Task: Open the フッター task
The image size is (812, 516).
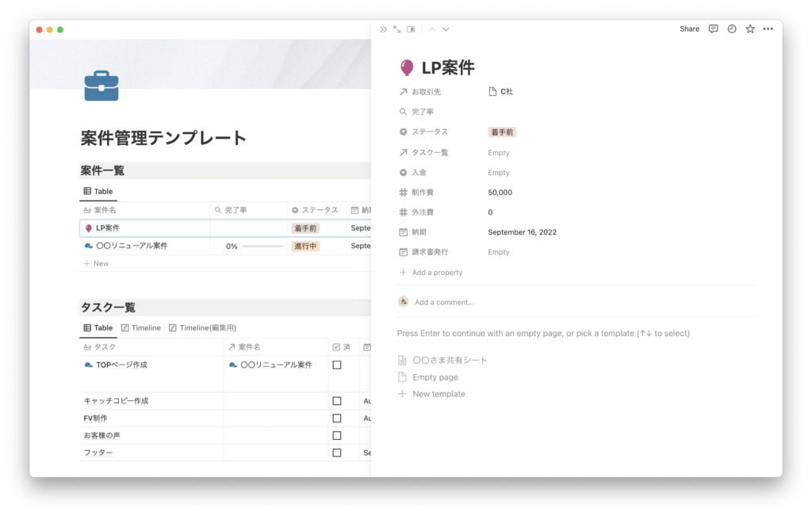Action: click(x=98, y=453)
